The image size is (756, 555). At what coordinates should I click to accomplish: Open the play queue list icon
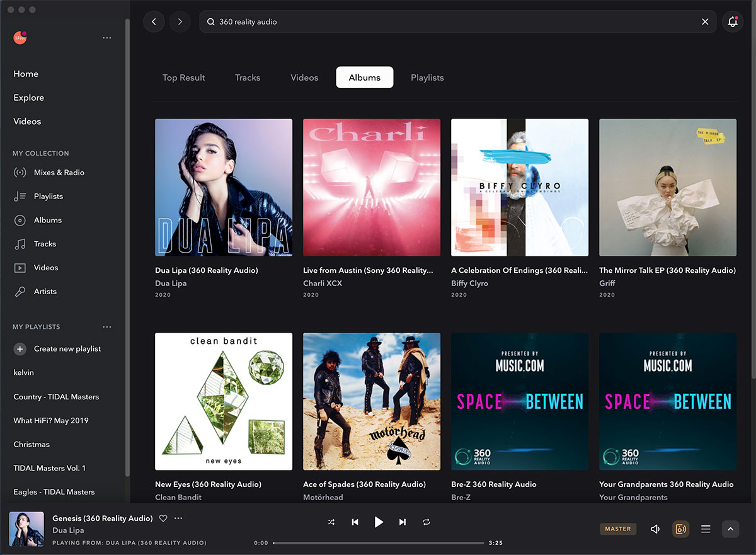706,529
